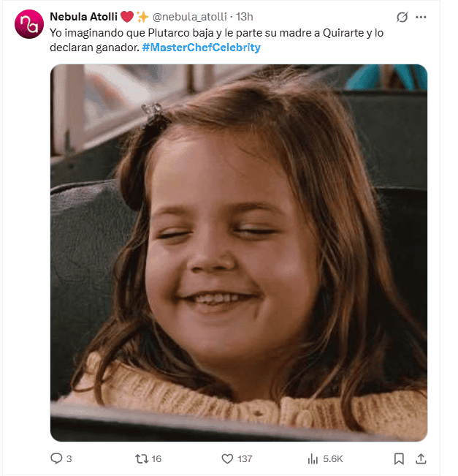This screenshot has width=458, height=476.
Task: Click the red heart emoji beside the name
Action: pyautogui.click(x=127, y=17)
